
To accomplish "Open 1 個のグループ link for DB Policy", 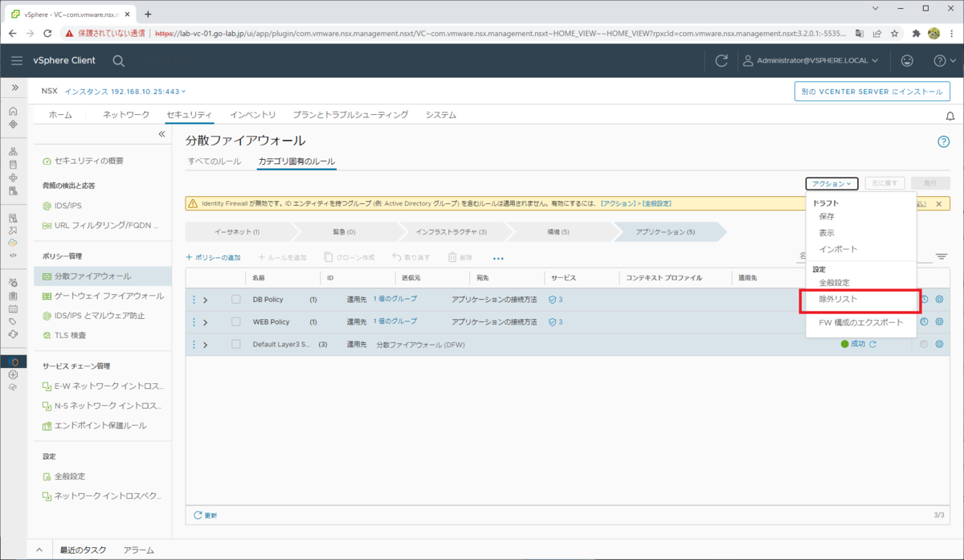I will click(x=395, y=299).
